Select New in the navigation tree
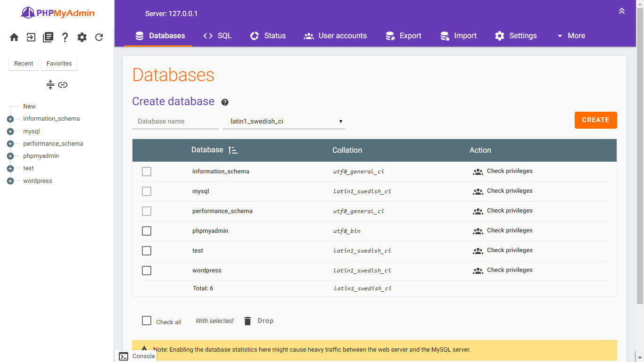Viewport: 644px width, 362px height. tap(29, 107)
